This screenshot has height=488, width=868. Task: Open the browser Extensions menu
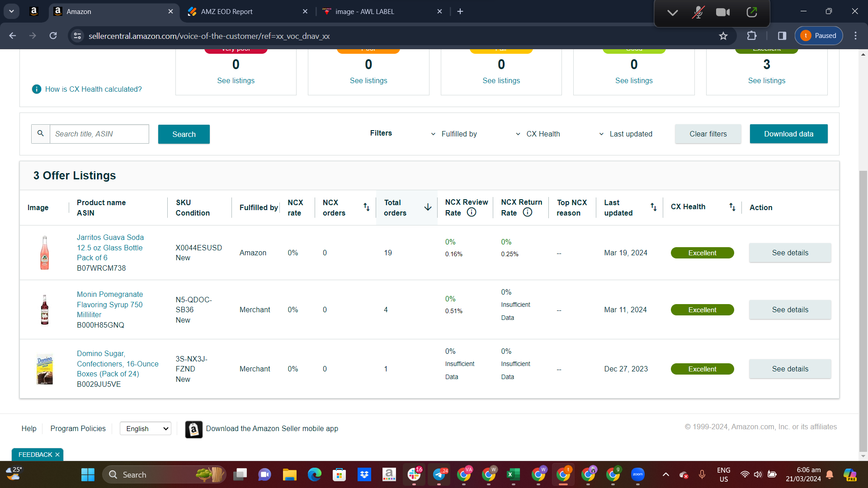pos(752,36)
